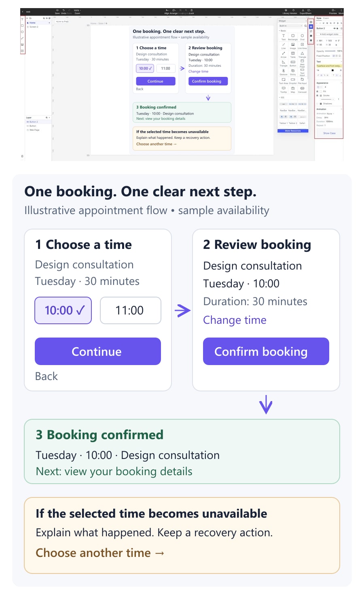Search layers with the Layer panel magnifier
Viewport: 364px width, 599px height.
pyautogui.click(x=47, y=118)
